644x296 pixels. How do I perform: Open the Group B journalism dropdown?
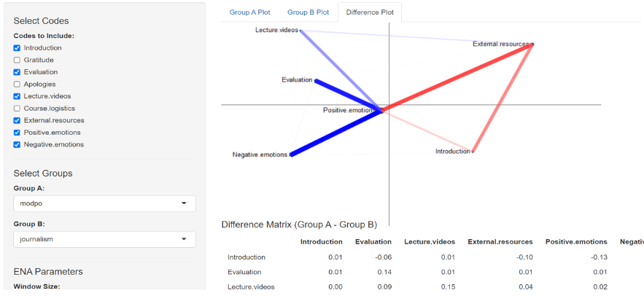[104, 238]
